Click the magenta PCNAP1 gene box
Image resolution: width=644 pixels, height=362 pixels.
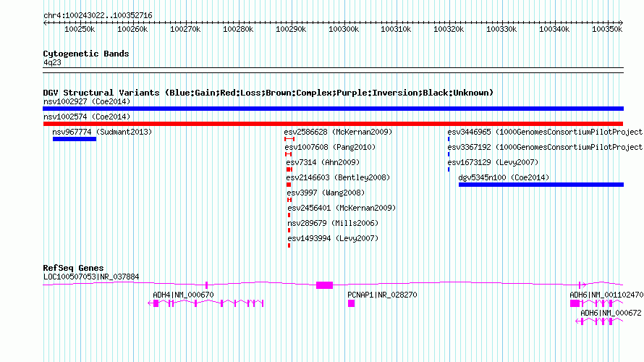click(351, 303)
